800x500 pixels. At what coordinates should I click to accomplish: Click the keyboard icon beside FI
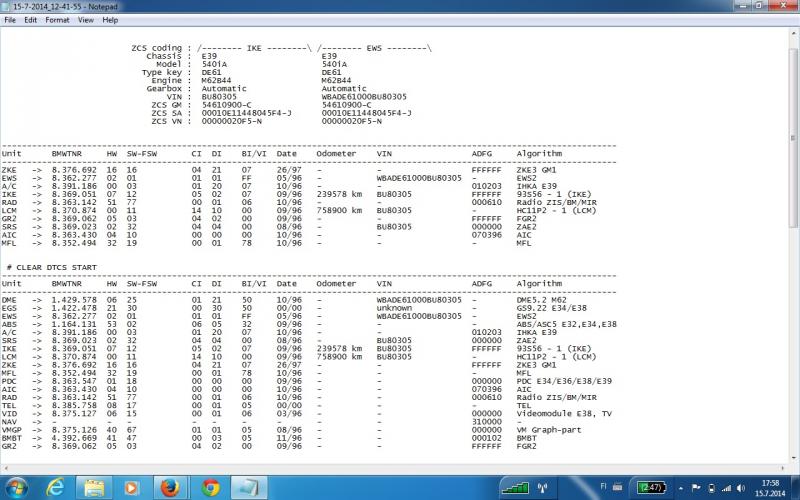617,487
